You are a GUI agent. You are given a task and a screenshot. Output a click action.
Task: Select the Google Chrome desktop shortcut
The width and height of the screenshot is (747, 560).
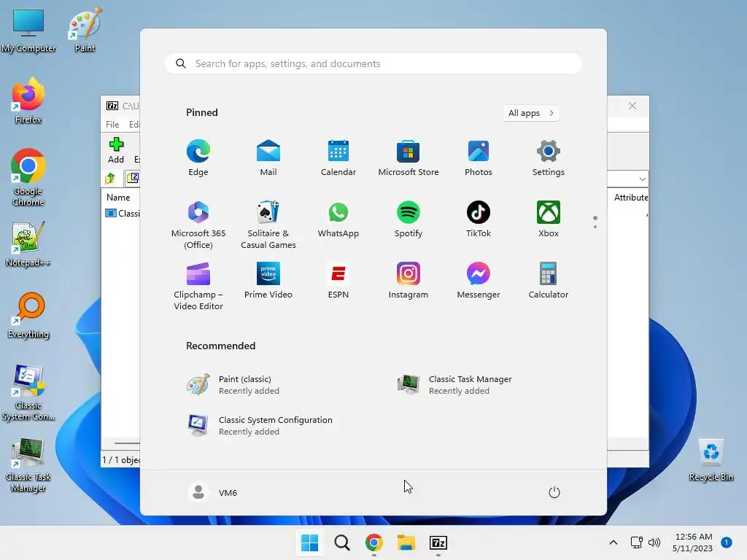(x=28, y=178)
